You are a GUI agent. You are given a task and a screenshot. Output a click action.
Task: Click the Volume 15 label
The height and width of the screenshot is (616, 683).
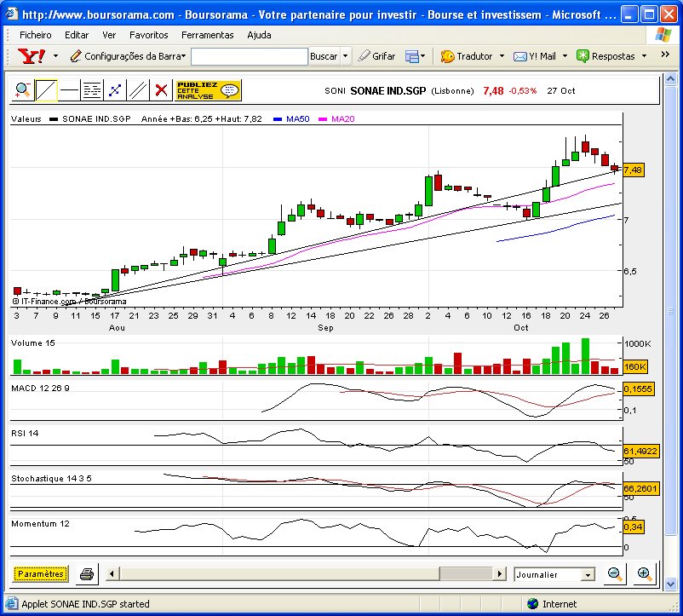[x=33, y=343]
